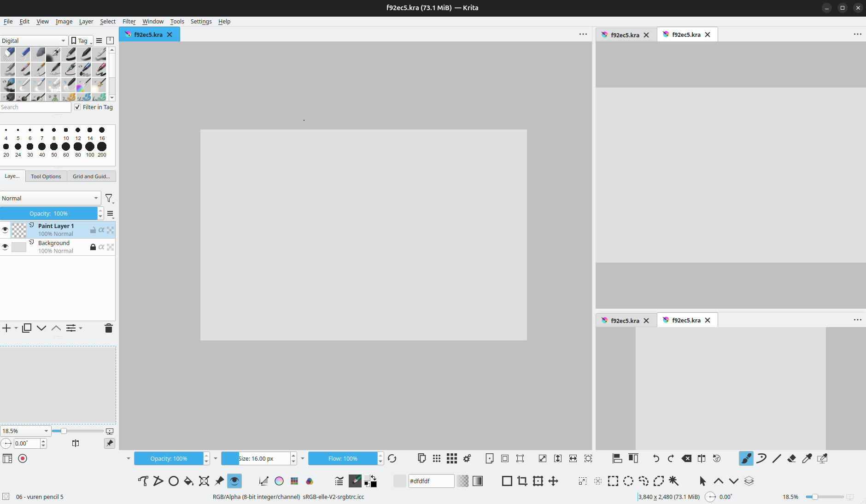Delete the layer with trash icon
Screen dimensions: 866x504
click(109, 328)
